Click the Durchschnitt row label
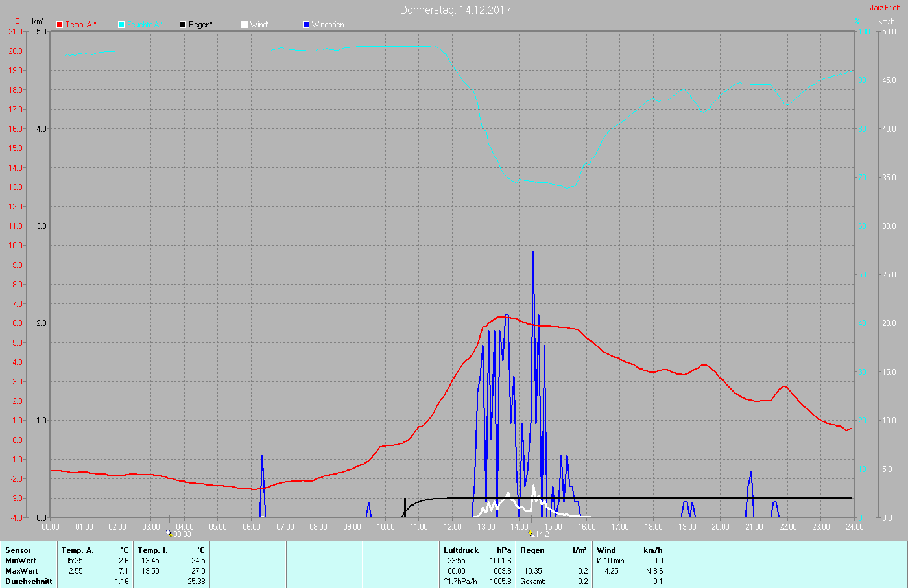This screenshot has width=908, height=588. 29,582
